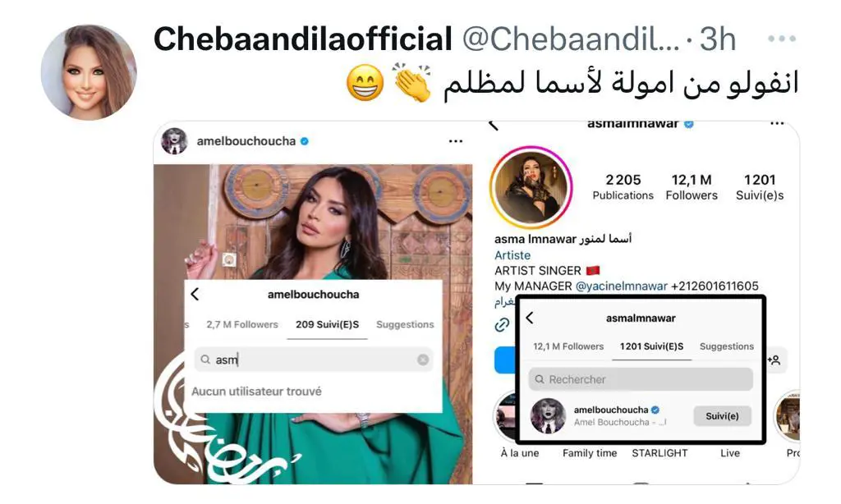Open asmalmnawar's story profile picture
Screen dimensions: 841x504
pos(531,187)
